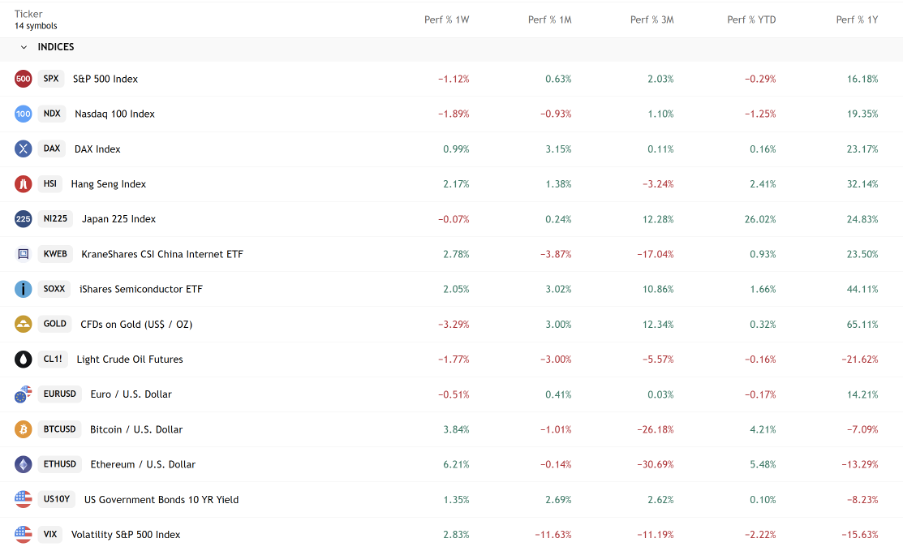This screenshot has height=548, width=904.
Task: Sort by Perf % 1W column
Action: tap(447, 19)
